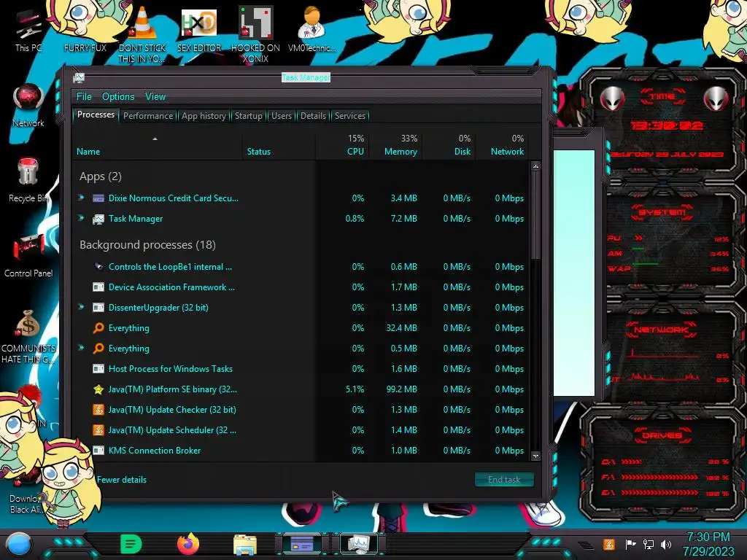Switch to the Details tab
The image size is (747, 560).
pyautogui.click(x=313, y=116)
